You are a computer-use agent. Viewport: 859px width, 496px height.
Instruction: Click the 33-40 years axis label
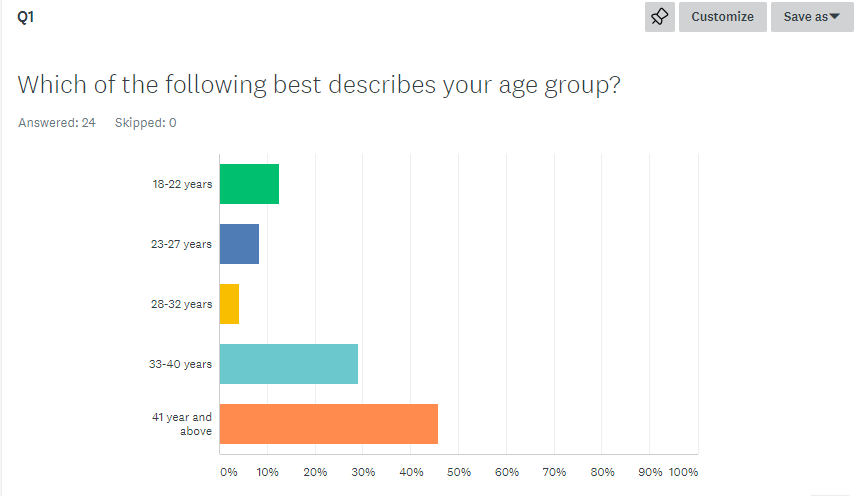181,364
